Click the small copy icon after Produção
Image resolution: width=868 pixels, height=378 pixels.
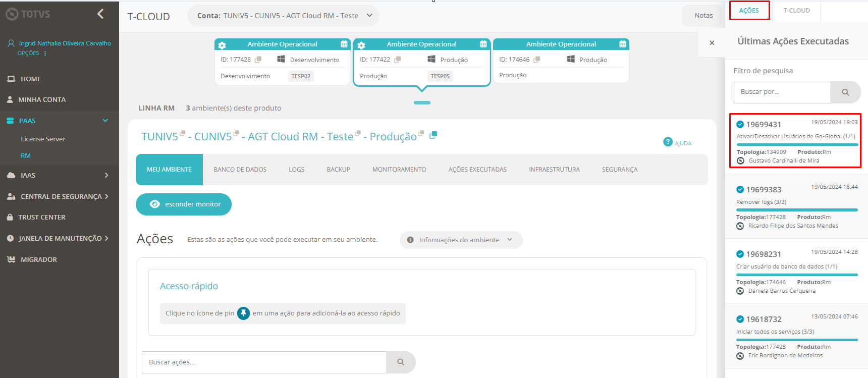421,133
